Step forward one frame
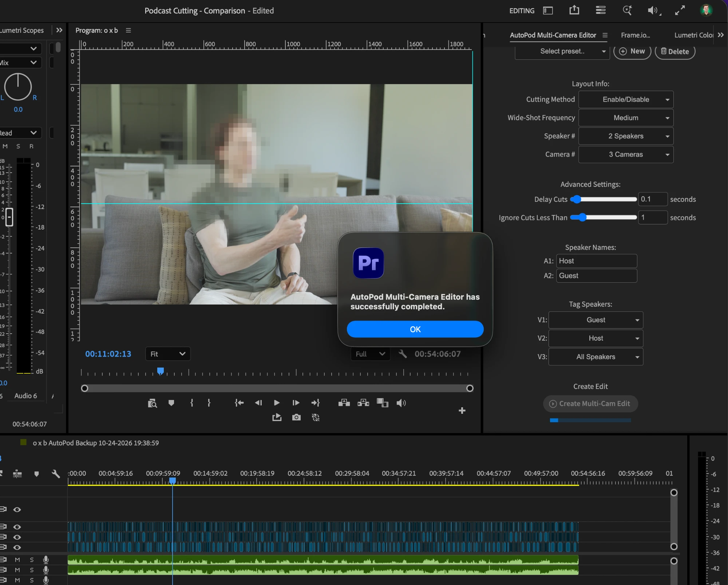The width and height of the screenshot is (728, 585). click(296, 403)
